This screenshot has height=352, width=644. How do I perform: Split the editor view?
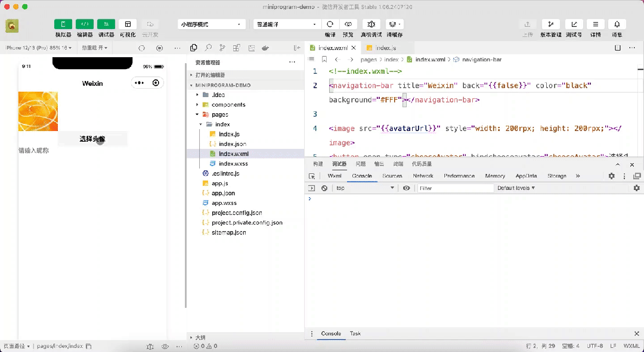pyautogui.click(x=617, y=48)
